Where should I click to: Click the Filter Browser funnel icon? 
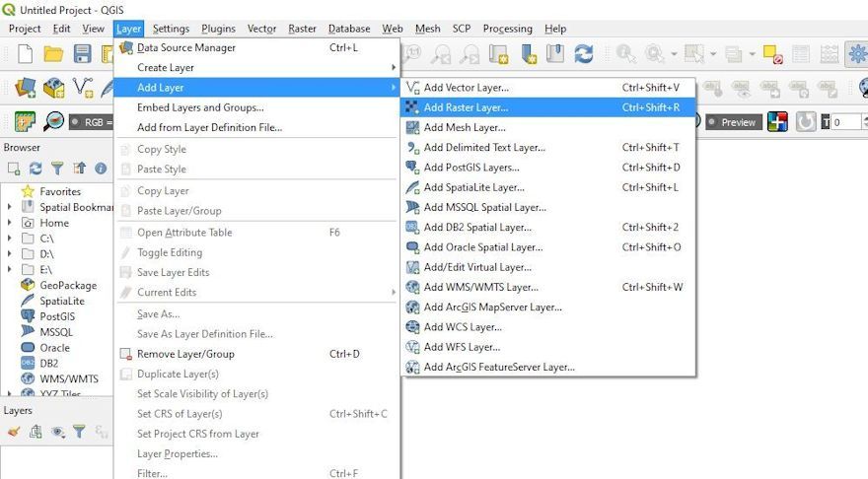[57, 169]
